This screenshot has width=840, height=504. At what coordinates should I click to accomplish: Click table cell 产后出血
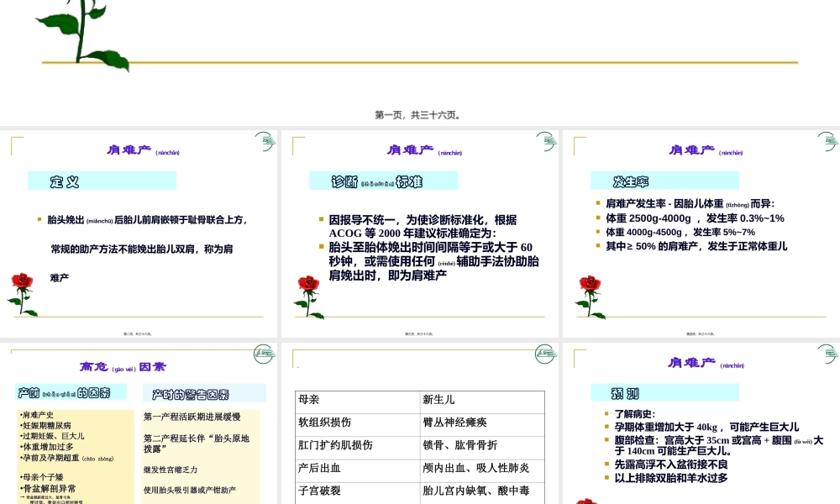tap(357, 469)
